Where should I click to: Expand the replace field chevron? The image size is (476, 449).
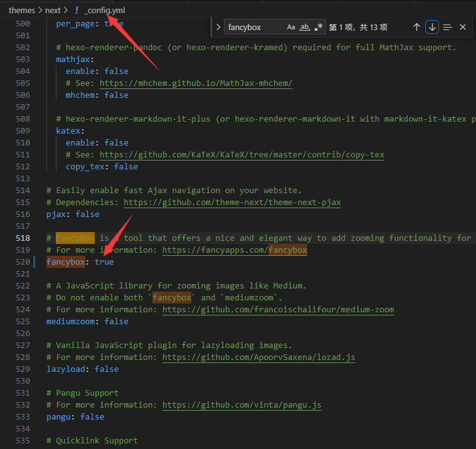218,28
